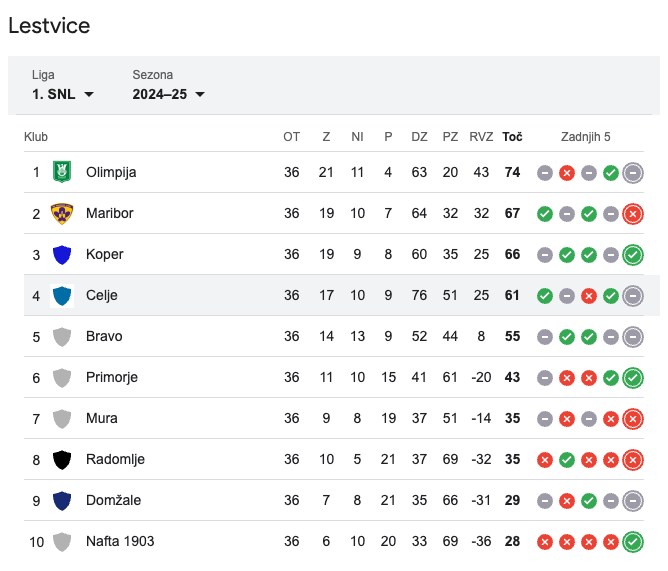Click Radomlje's black shield logo

pos(62,460)
